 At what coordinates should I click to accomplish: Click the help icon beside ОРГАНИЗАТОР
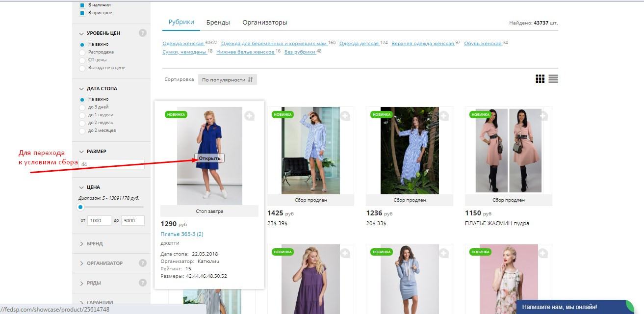coord(143,263)
